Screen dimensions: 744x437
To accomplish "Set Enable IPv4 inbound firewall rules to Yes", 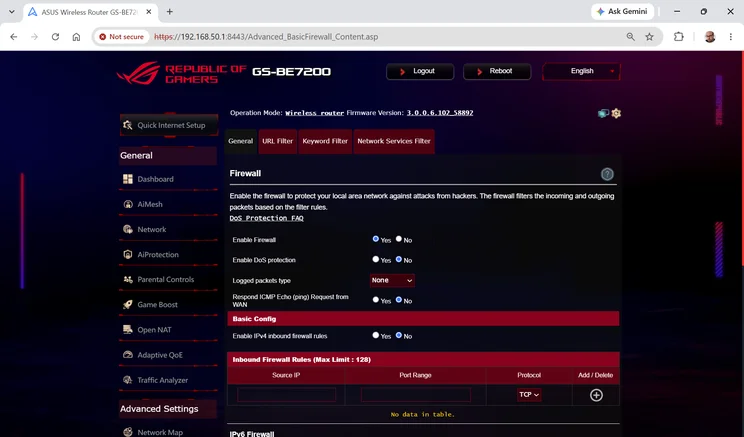I will (376, 335).
